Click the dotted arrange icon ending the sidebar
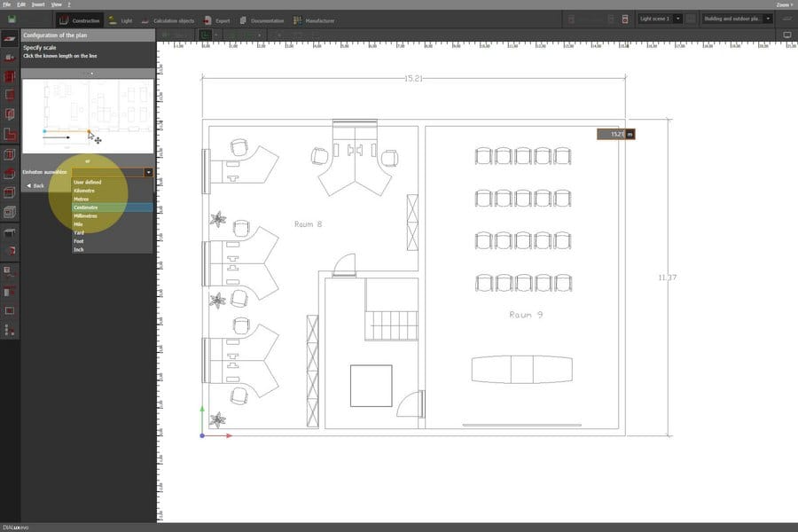Viewport: 798px width, 532px height. 10,330
